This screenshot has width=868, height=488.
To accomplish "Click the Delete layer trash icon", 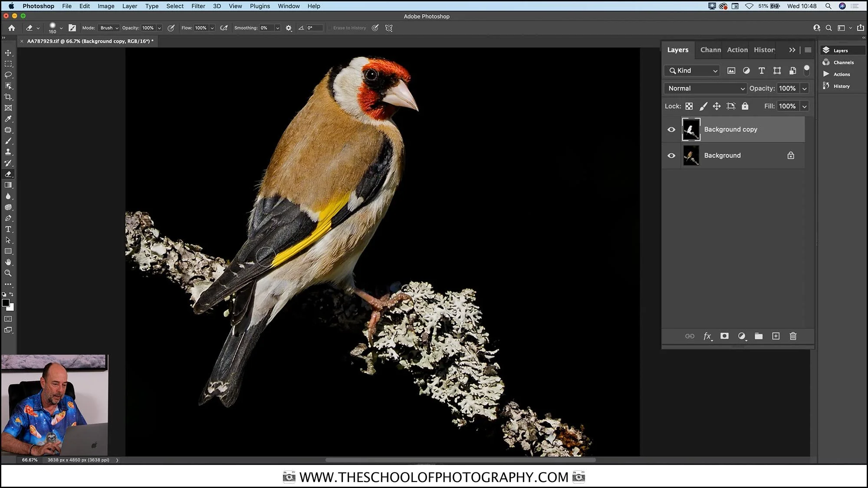I will pyautogui.click(x=793, y=336).
